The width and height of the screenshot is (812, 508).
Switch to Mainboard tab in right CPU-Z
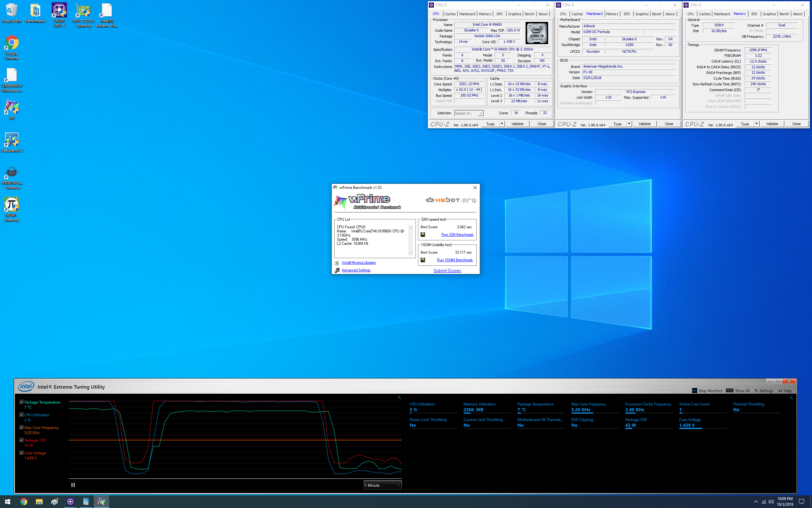coord(722,14)
